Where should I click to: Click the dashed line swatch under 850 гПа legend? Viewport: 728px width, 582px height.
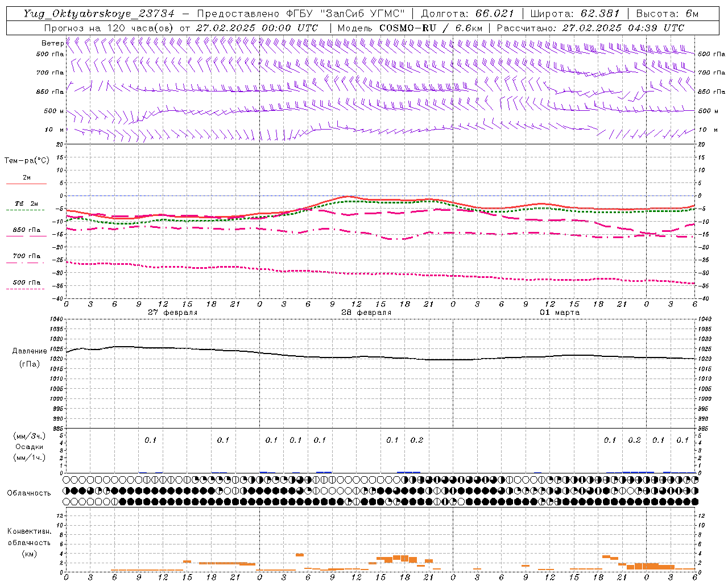(x=26, y=236)
